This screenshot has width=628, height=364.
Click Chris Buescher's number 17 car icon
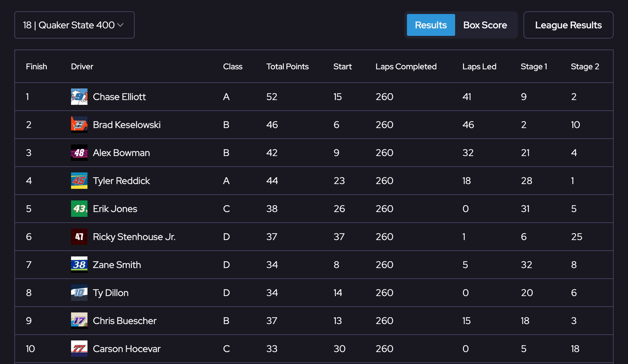[79, 321]
